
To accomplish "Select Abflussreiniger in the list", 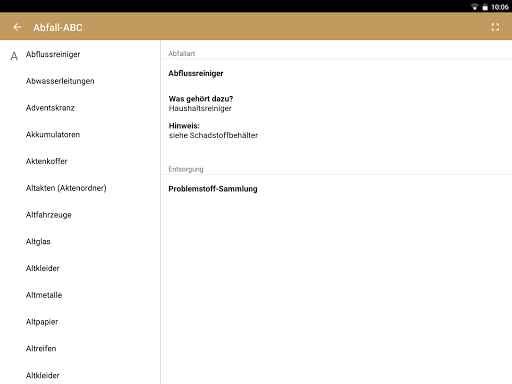I will pyautogui.click(x=80, y=54).
